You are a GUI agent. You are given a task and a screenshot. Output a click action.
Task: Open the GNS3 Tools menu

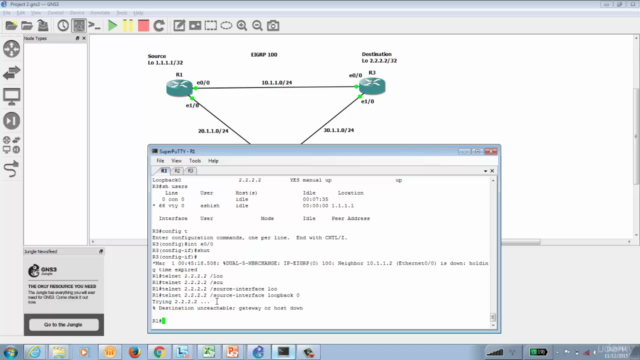122,13
